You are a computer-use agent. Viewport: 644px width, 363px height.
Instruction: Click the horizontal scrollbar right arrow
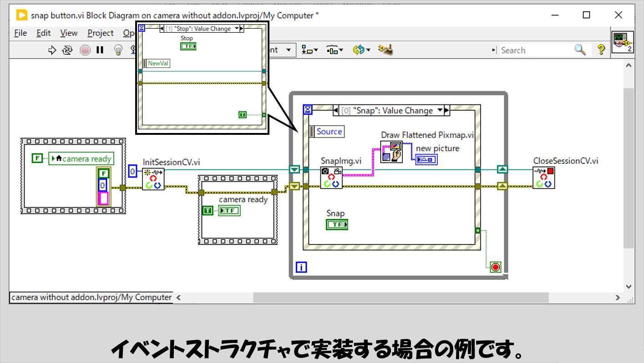click(618, 297)
